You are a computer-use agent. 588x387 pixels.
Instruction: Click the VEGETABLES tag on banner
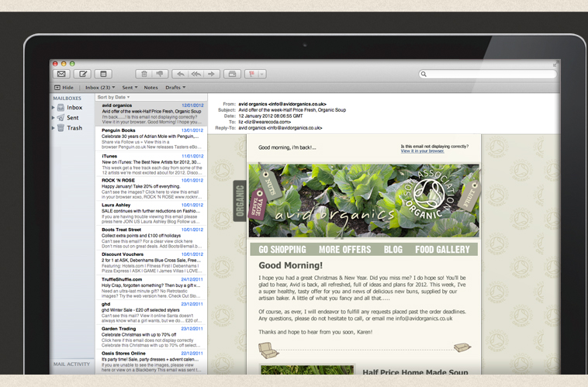(258, 205)
